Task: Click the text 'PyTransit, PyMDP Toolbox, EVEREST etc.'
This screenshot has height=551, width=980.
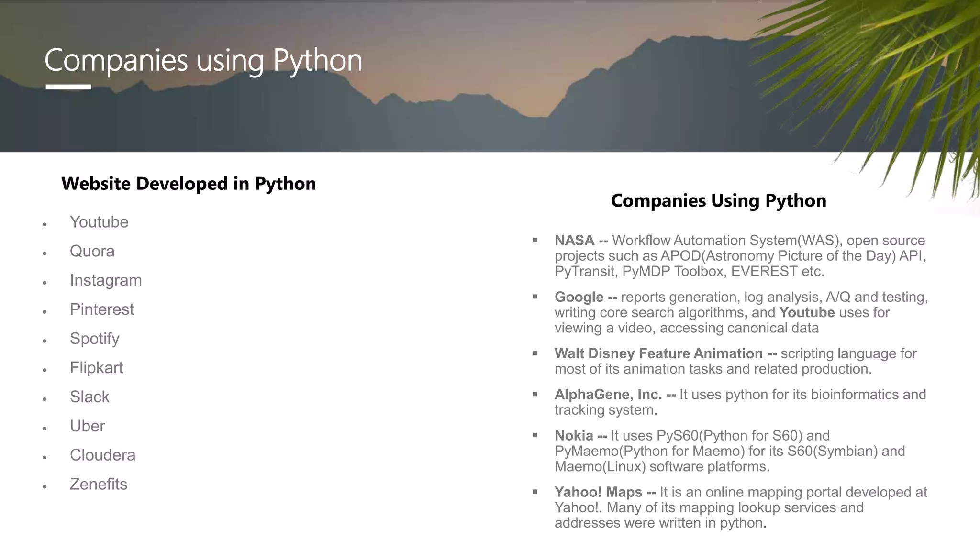Action: pos(690,272)
